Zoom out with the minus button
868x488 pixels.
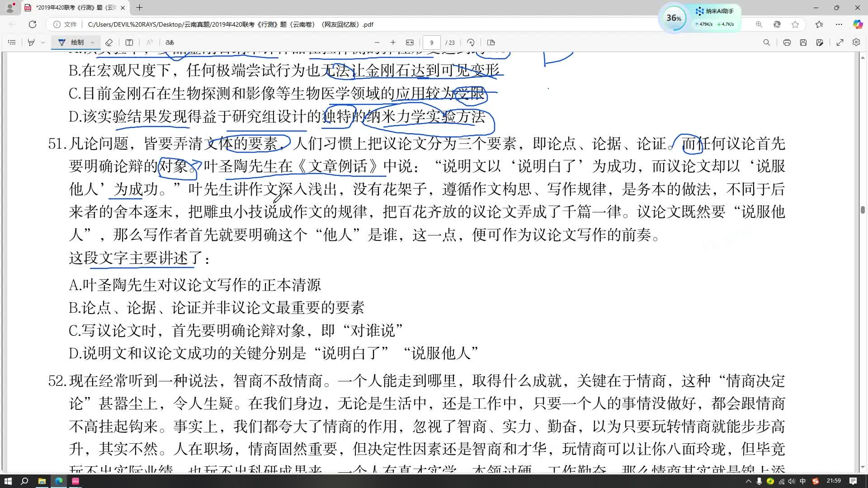pos(377,42)
